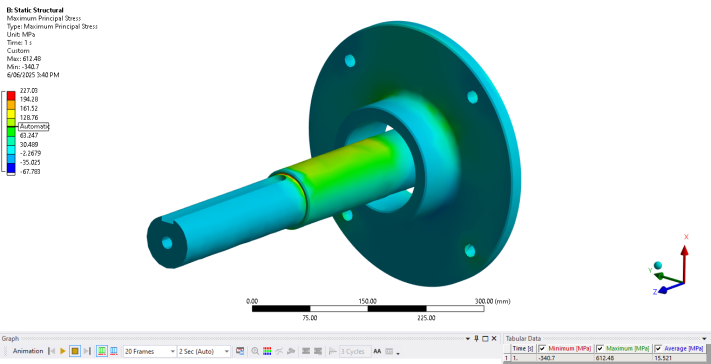
Task: Click the 612.48 maximum value cell
Action: (623, 358)
